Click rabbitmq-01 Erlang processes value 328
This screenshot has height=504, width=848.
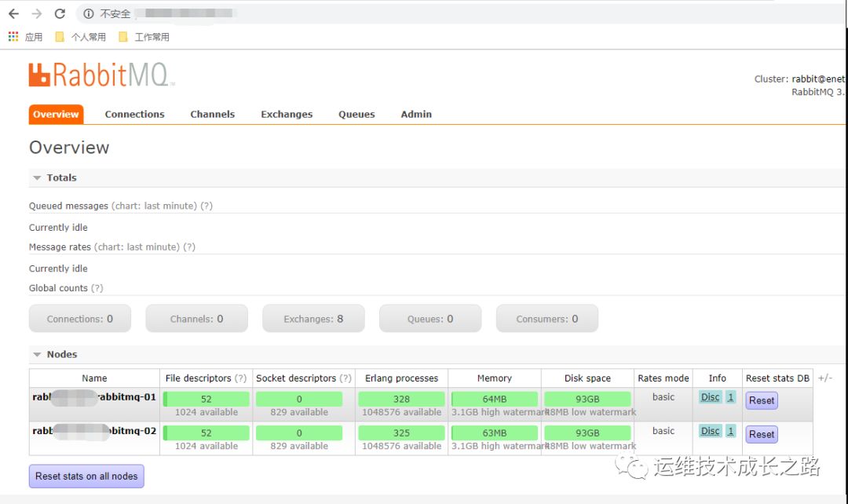click(x=401, y=399)
